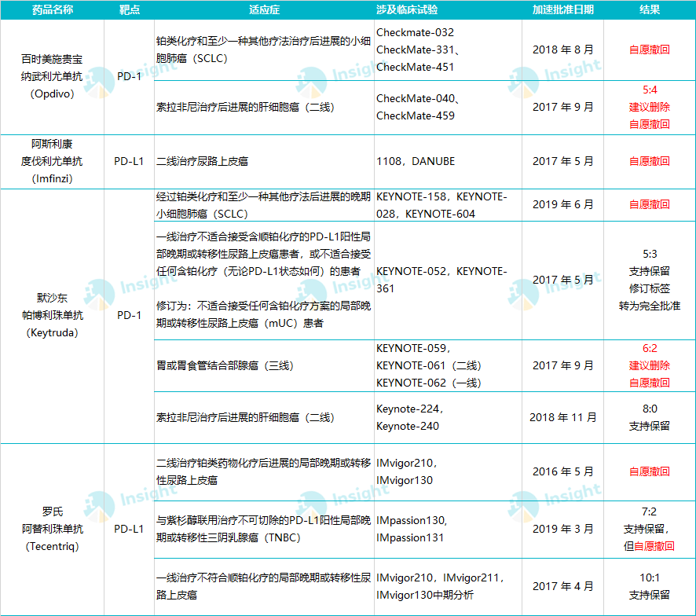Image resolution: width=696 pixels, height=616 pixels.
Task: Click the 6:2 建议删除 result cell
Action: (x=650, y=366)
